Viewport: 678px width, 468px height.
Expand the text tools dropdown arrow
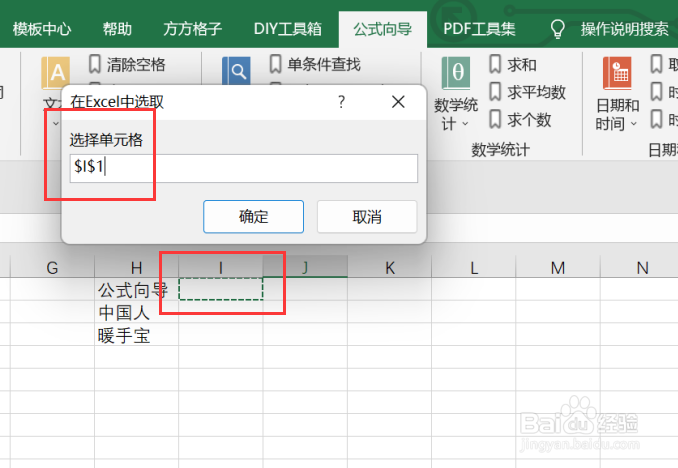[x=55, y=124]
